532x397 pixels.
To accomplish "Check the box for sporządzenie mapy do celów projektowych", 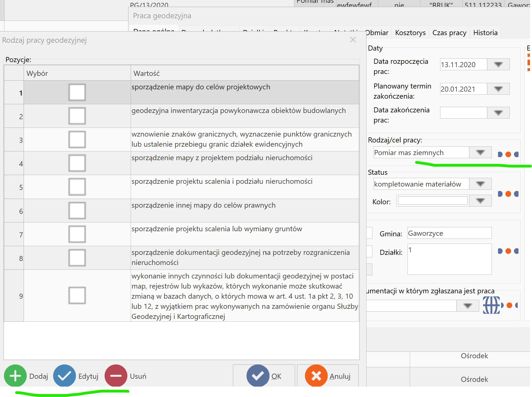I will pyautogui.click(x=77, y=92).
